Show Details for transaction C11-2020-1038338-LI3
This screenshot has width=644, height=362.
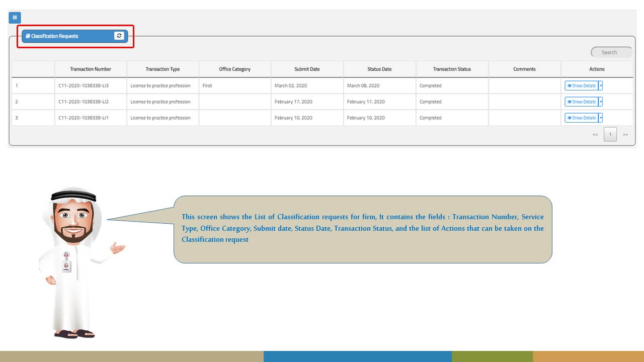(581, 85)
